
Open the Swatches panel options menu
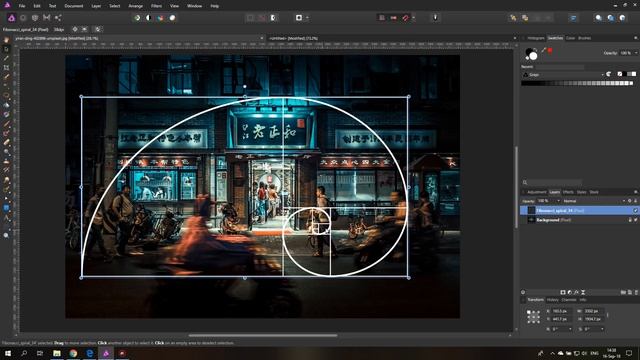pyautogui.click(x=636, y=38)
